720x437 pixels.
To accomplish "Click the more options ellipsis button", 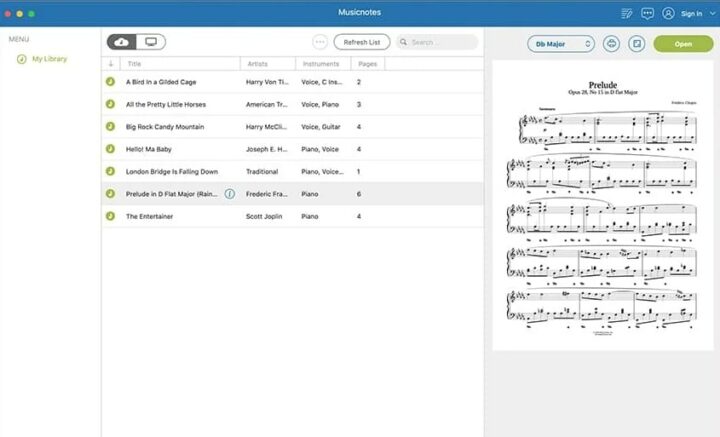I will [320, 42].
